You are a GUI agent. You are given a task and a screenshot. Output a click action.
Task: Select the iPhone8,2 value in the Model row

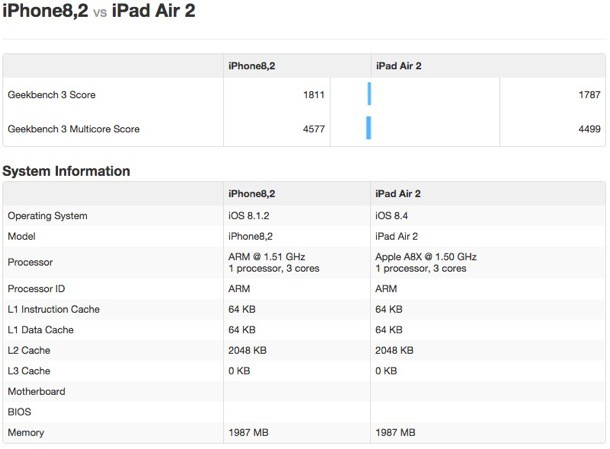pos(251,236)
